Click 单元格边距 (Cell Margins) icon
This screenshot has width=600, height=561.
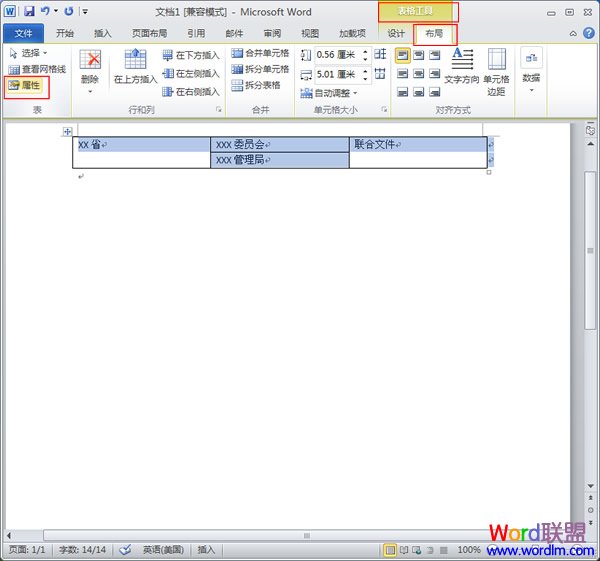(x=496, y=72)
